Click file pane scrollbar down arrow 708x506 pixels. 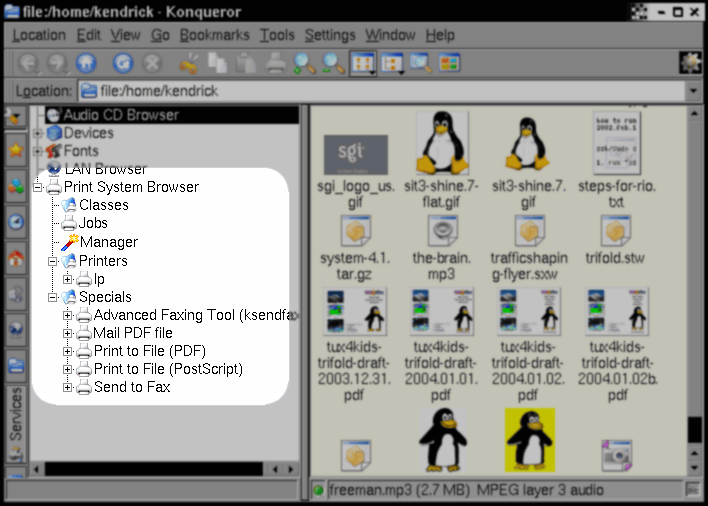click(695, 468)
